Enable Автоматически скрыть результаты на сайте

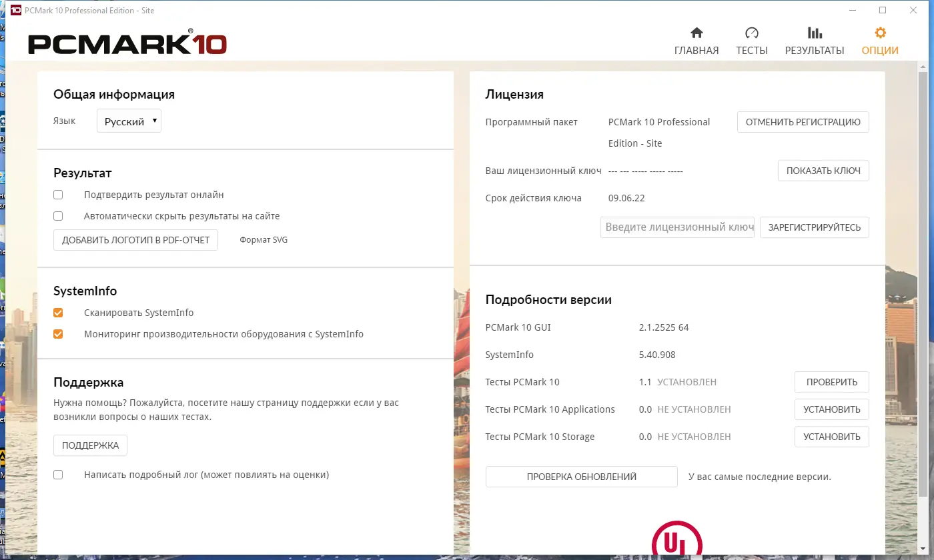click(58, 216)
